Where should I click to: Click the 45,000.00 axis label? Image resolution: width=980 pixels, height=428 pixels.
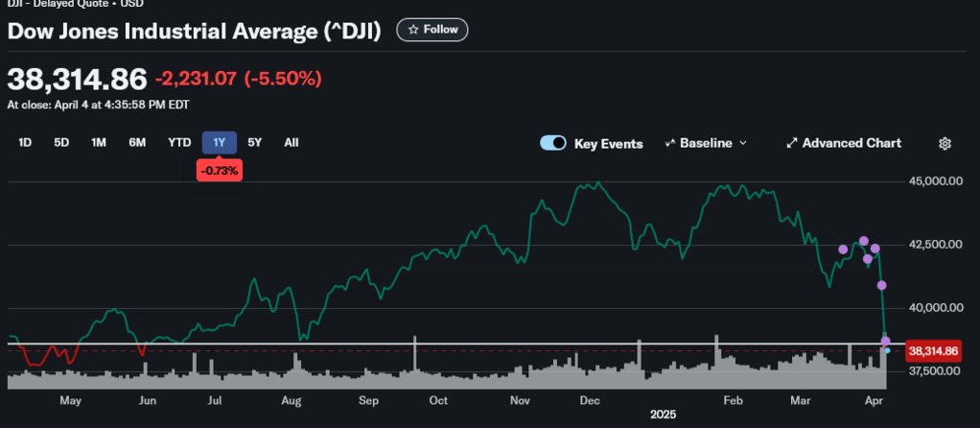point(934,181)
